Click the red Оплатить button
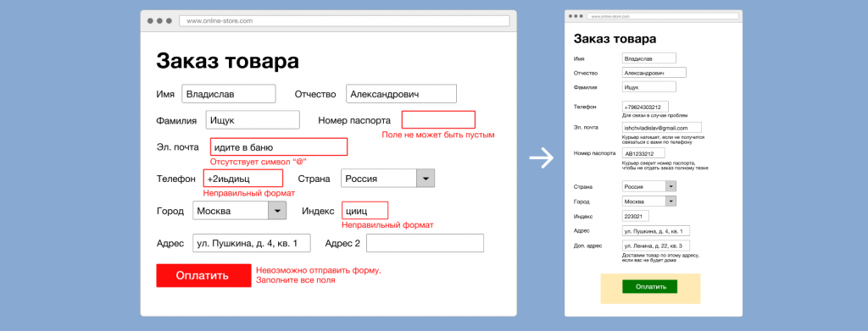 203,275
